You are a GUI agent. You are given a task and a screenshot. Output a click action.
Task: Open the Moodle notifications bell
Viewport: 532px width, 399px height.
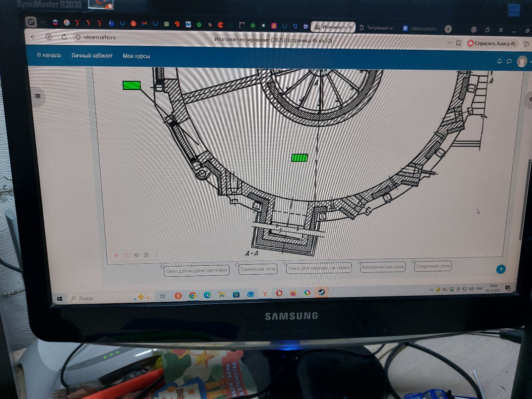click(x=499, y=61)
